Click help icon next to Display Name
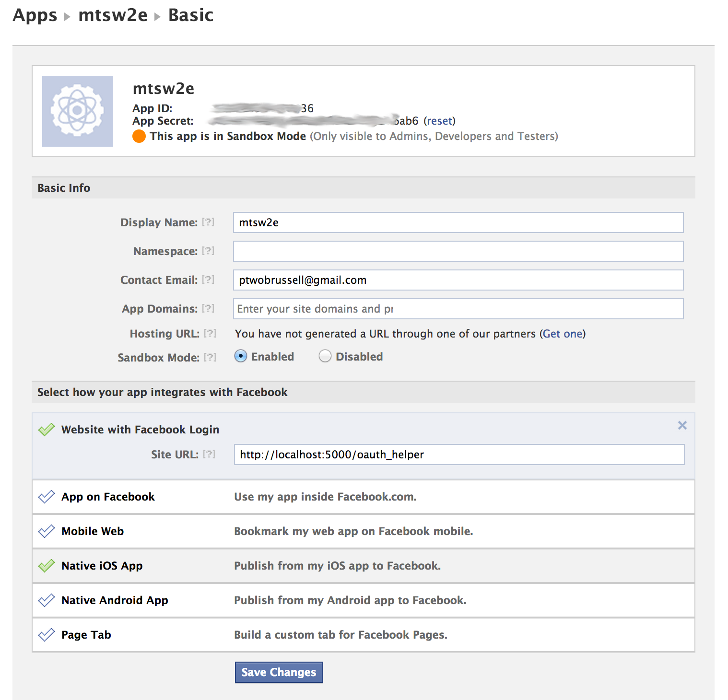Image resolution: width=728 pixels, height=700 pixels. point(208,222)
